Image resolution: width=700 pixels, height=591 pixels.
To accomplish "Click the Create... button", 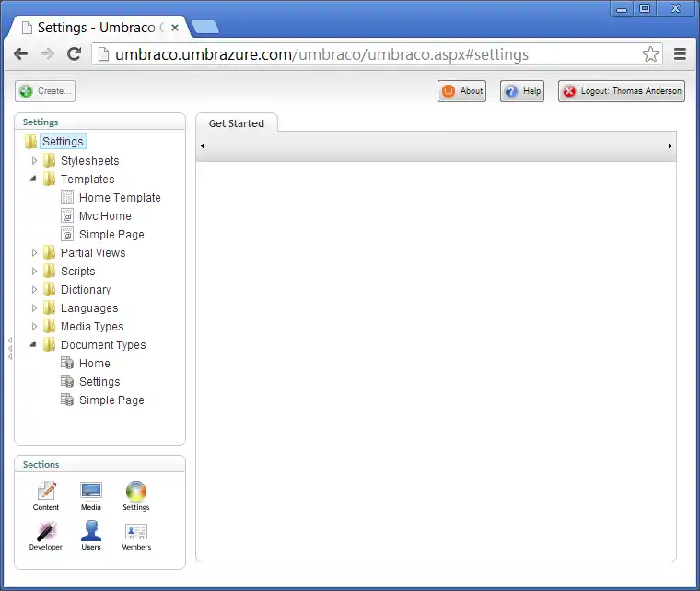I will 45,91.
